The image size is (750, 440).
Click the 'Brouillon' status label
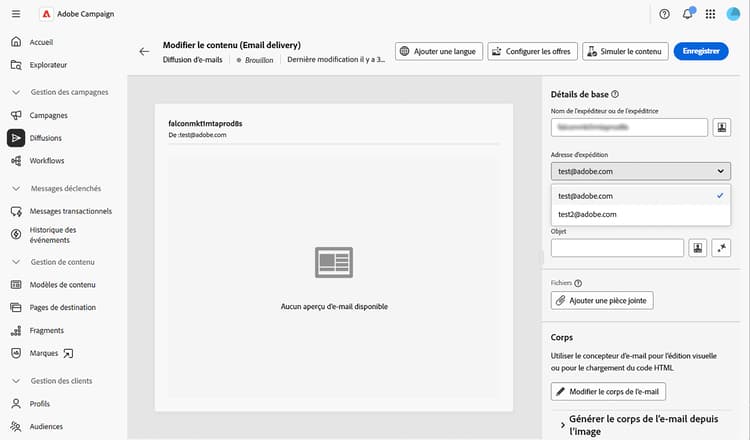pyautogui.click(x=259, y=60)
